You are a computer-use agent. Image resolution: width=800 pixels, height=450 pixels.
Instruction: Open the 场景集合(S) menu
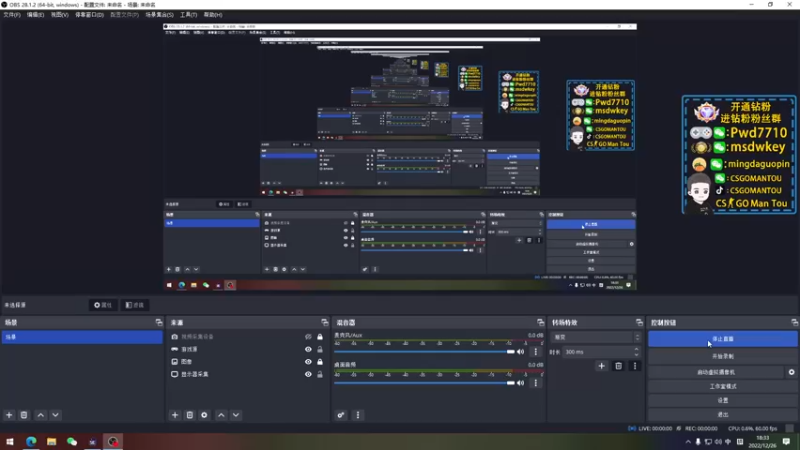coord(159,15)
